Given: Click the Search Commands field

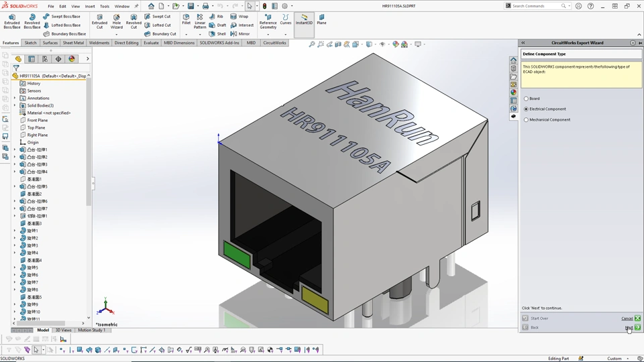Looking at the screenshot, I should tap(537, 6).
